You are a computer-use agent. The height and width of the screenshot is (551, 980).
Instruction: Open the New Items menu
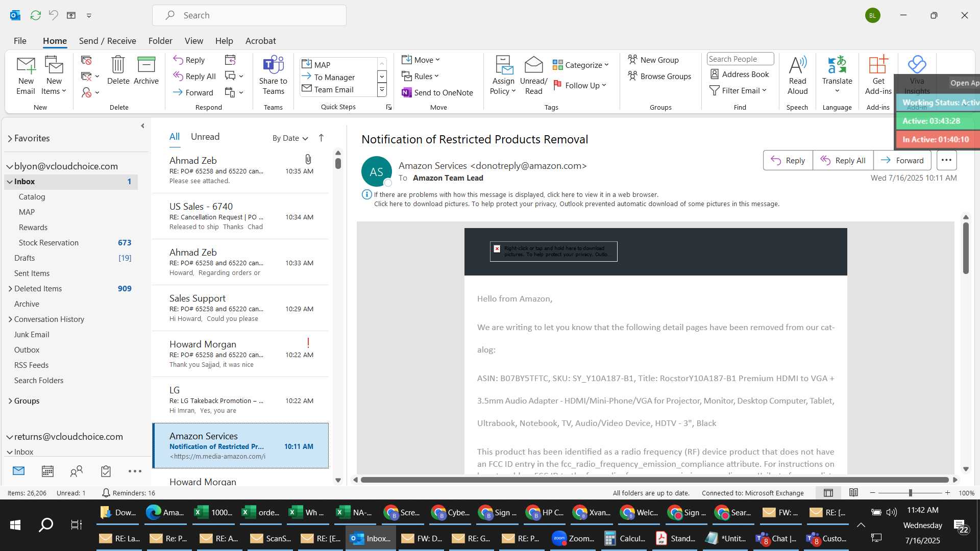[x=54, y=75]
